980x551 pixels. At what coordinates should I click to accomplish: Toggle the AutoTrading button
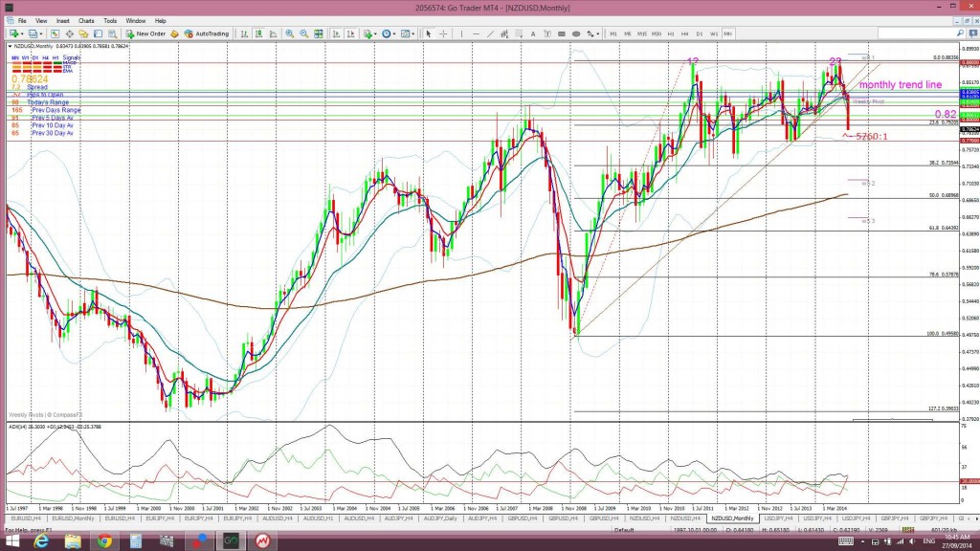207,33
